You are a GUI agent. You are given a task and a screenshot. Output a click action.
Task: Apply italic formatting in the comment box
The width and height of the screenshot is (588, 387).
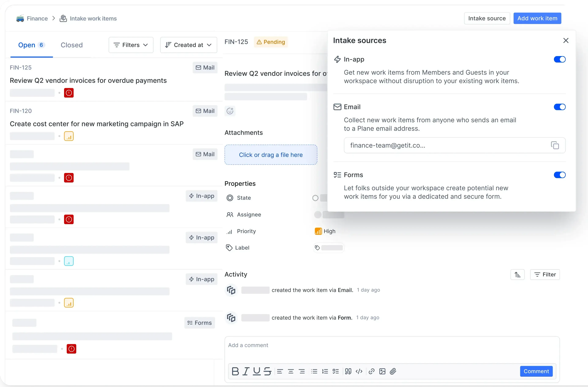tap(246, 371)
